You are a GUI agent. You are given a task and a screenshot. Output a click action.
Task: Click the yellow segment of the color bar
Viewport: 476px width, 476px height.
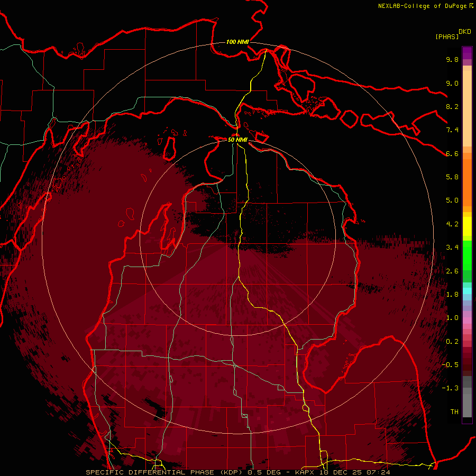(x=467, y=226)
